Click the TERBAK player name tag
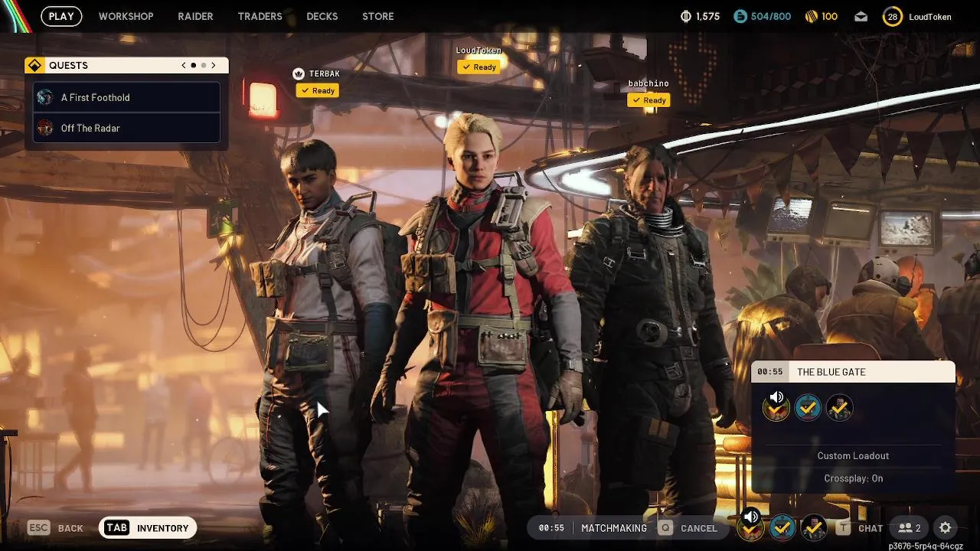 tap(325, 73)
